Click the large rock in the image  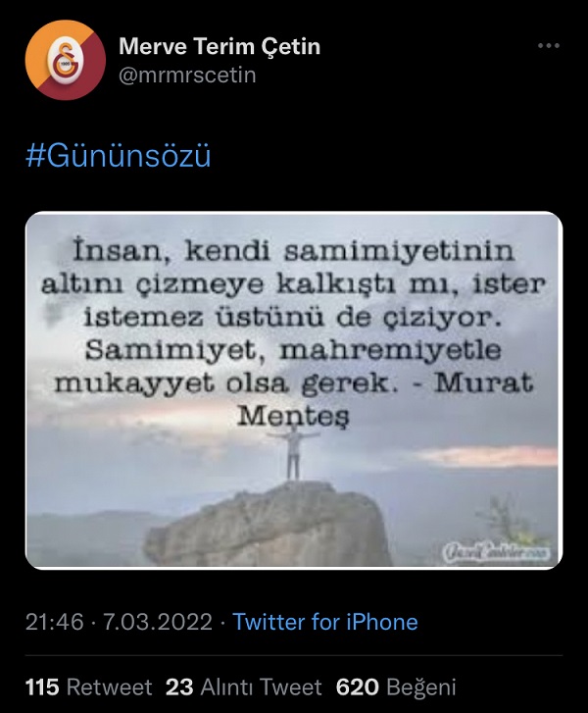(269, 524)
